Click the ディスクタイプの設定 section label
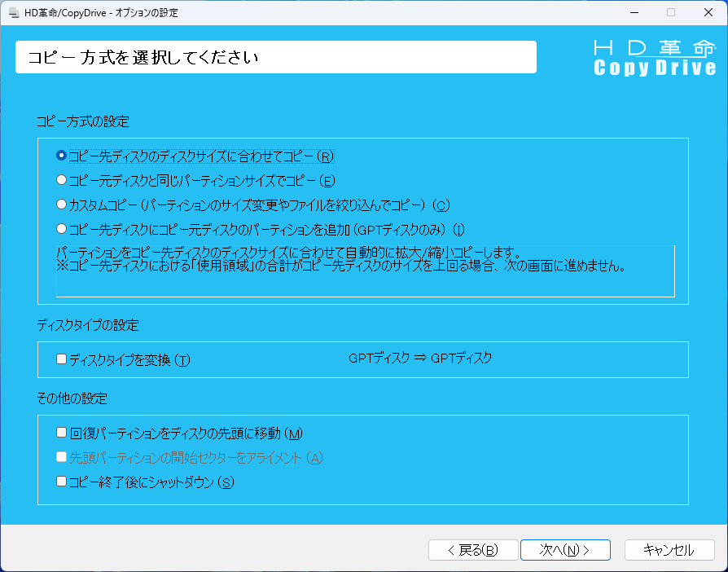 pos(88,325)
